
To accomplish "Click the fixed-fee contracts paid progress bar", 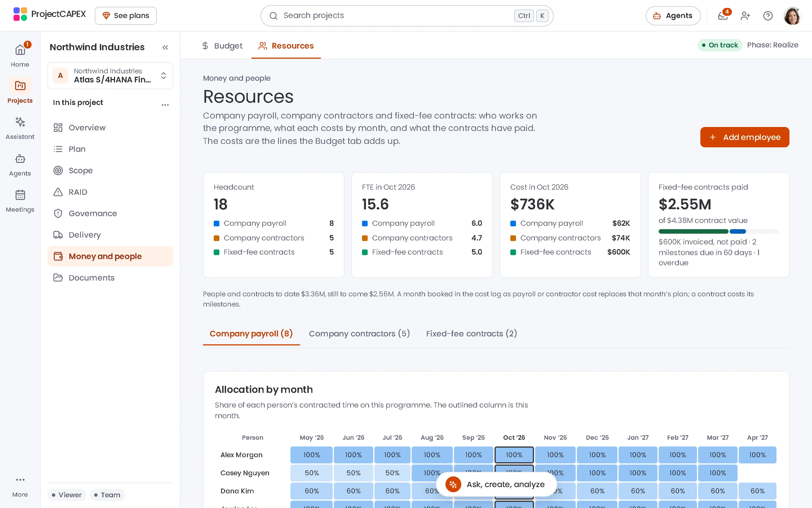I will click(x=718, y=231).
